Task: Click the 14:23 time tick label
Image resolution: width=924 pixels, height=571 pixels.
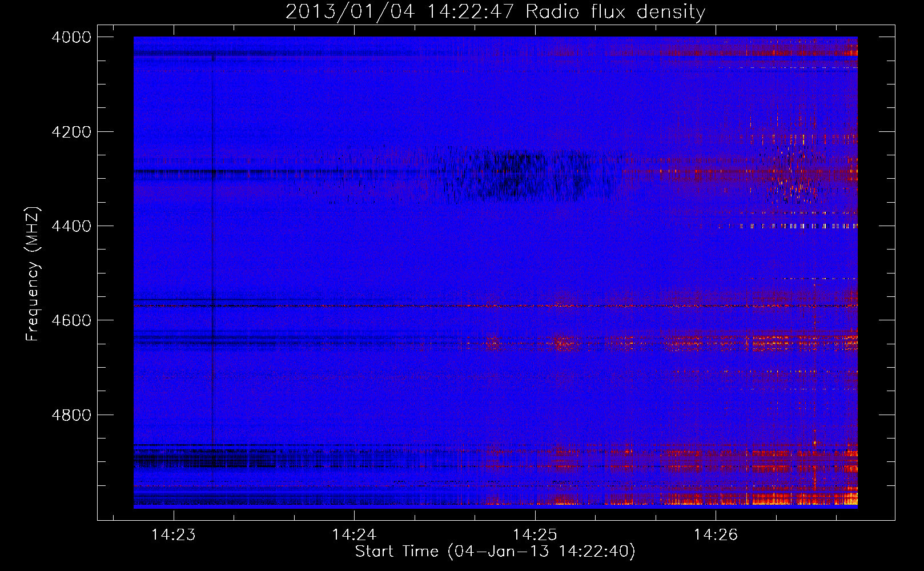Action: pos(173,535)
